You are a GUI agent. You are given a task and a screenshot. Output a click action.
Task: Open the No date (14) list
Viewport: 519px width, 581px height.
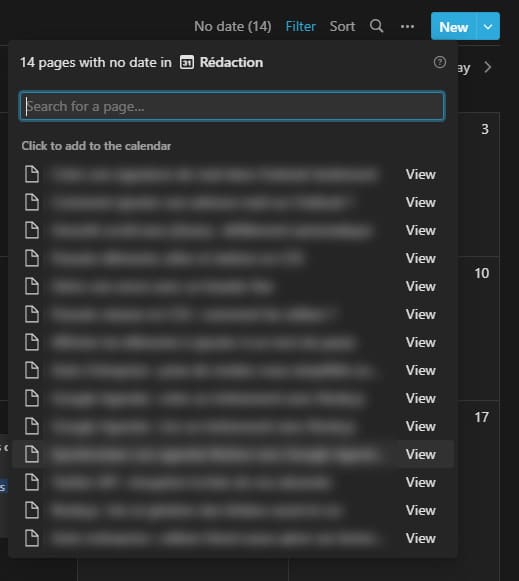click(233, 26)
